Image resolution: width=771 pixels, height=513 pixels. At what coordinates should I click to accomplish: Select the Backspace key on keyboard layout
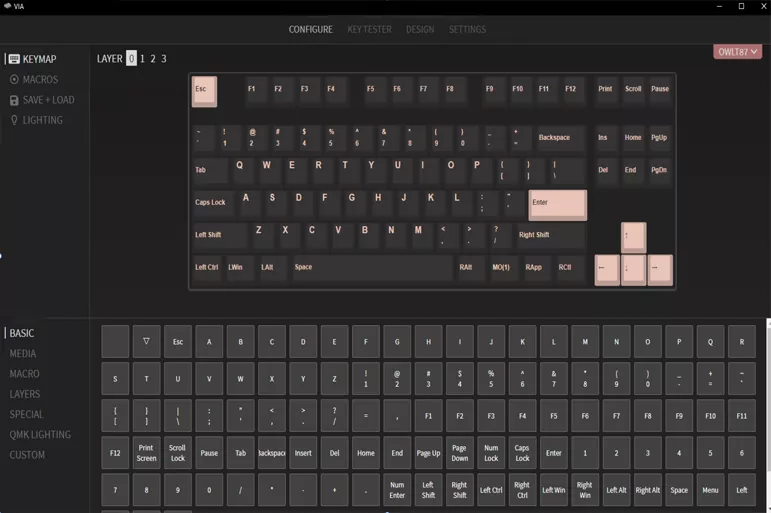(561, 139)
